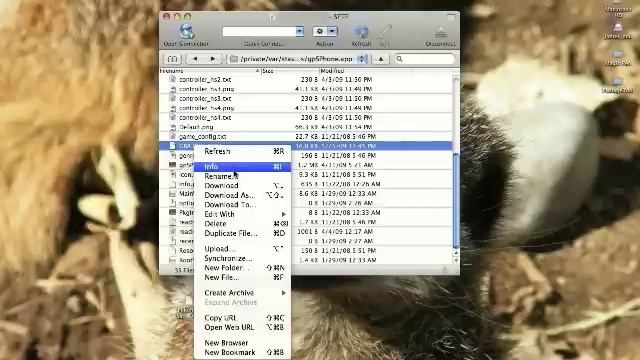Click the 11/22/08 12:33 AM modified cell
The image size is (640, 360).
(x=351, y=213)
